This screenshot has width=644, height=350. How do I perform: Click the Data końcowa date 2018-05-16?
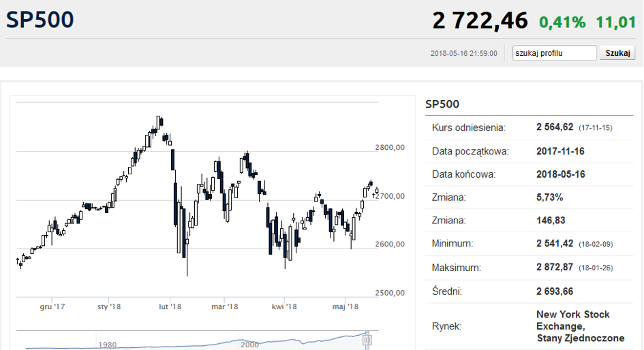(x=561, y=174)
